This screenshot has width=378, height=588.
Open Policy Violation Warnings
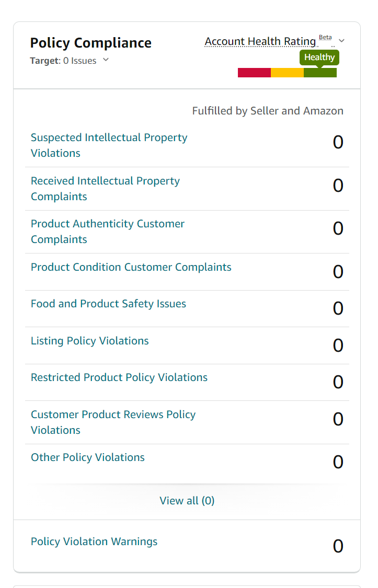click(x=94, y=541)
